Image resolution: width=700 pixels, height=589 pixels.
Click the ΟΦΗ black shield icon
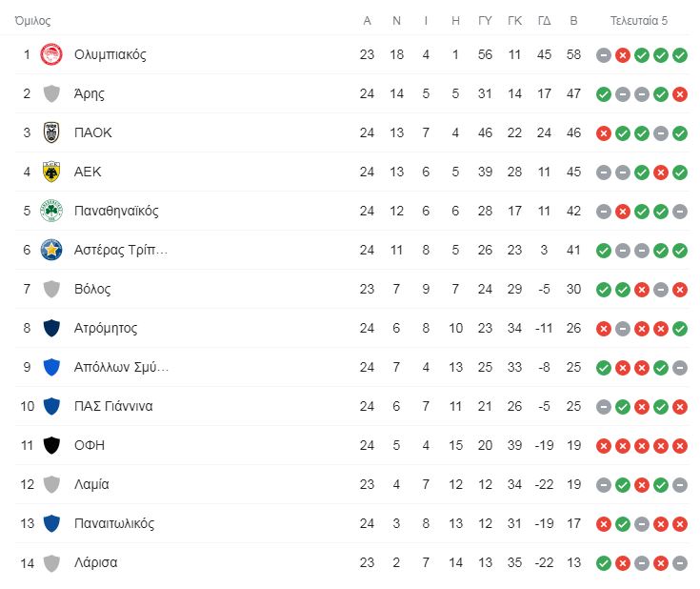click(x=51, y=445)
